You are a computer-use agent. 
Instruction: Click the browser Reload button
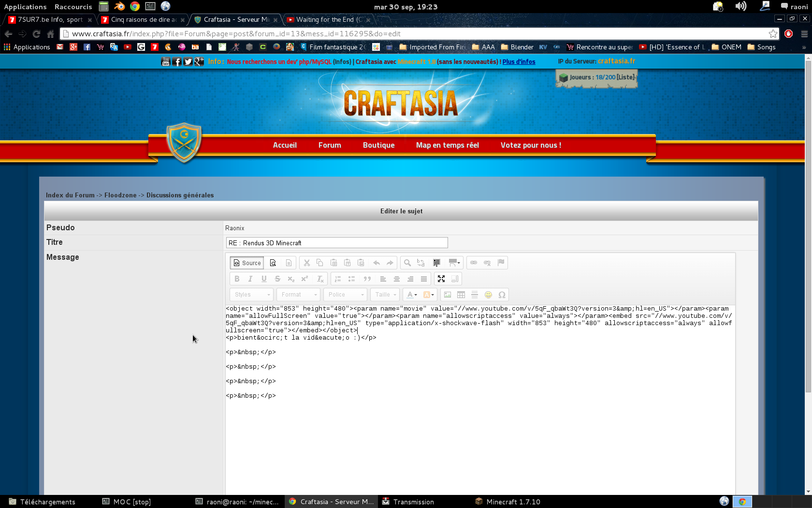click(36, 34)
